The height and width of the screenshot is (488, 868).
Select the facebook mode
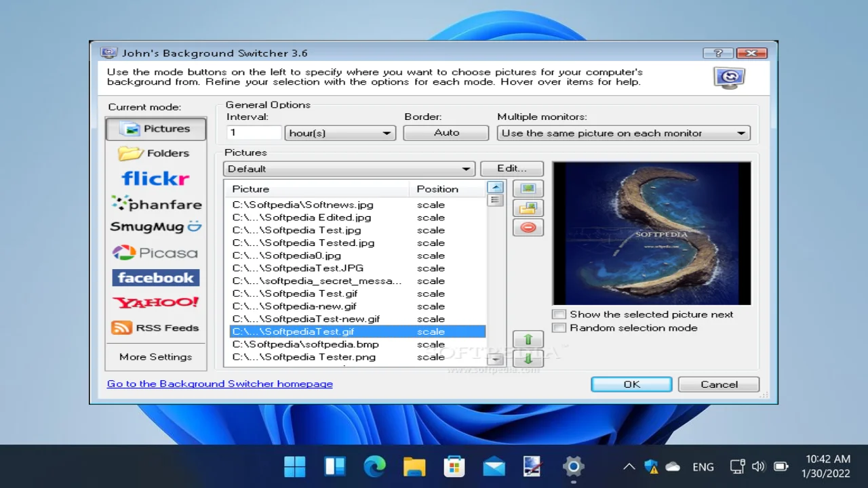(x=156, y=278)
